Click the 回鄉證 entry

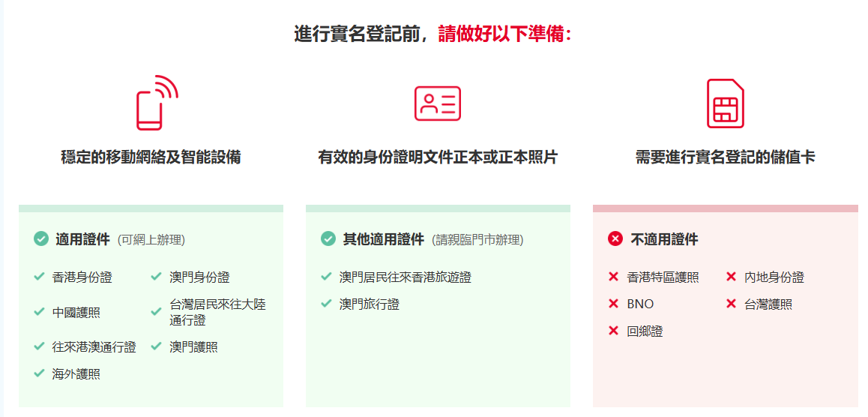pos(645,331)
